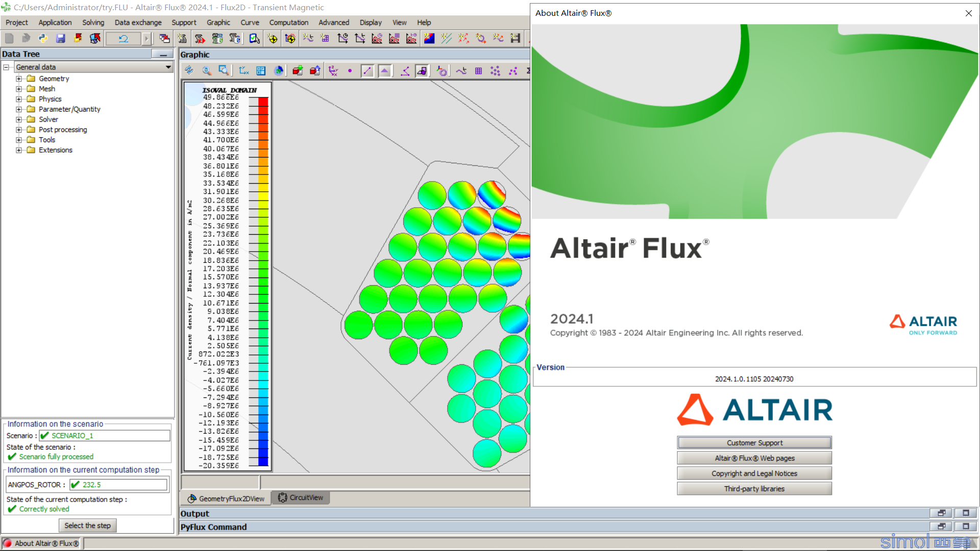Toggle the mechanical set ring display icon
The image size is (980, 551).
coord(442,71)
